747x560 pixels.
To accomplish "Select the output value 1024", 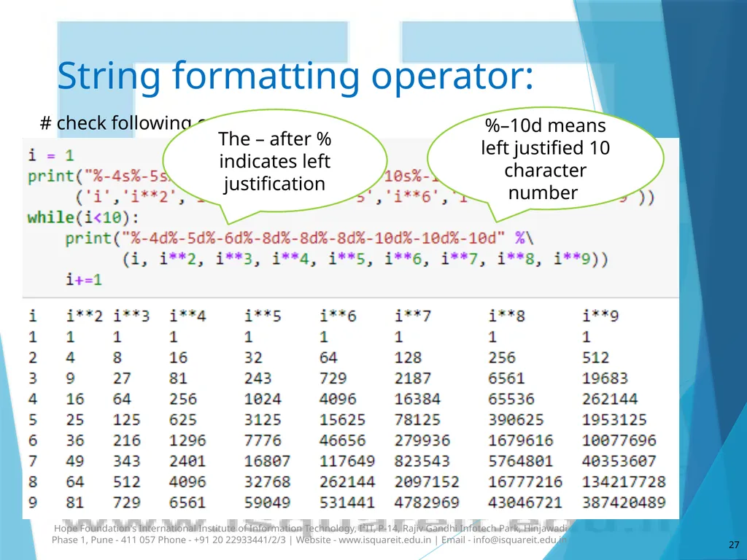I will tap(263, 399).
